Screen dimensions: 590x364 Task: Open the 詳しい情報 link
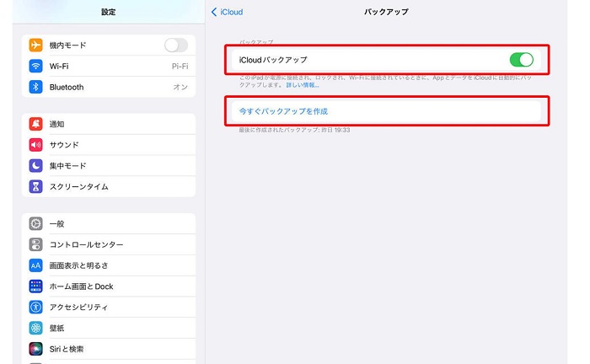tap(303, 85)
